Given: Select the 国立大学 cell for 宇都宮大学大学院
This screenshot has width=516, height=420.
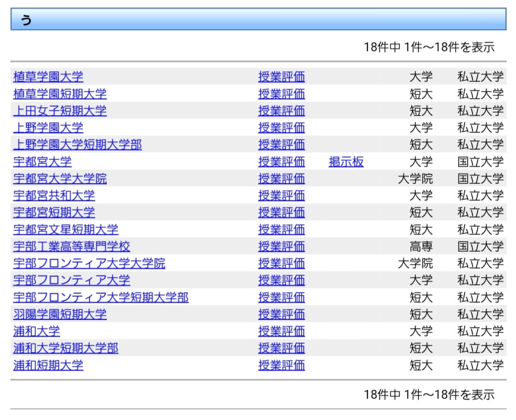Looking at the screenshot, I should coord(480,179).
